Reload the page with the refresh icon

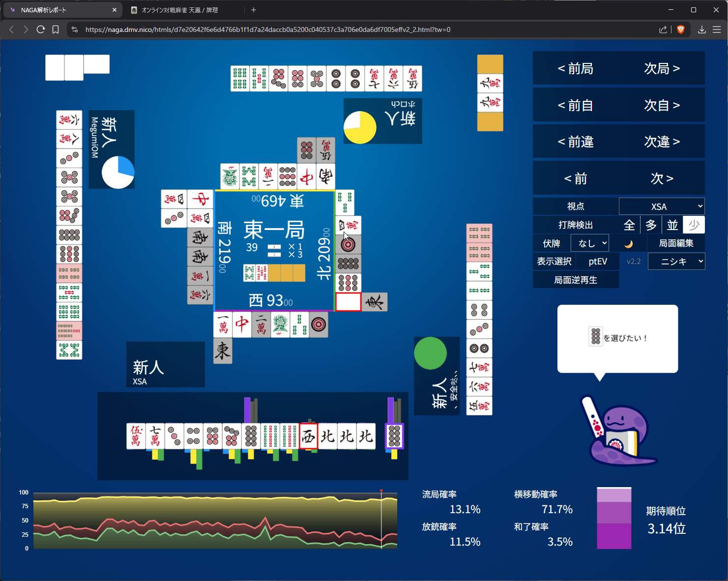point(41,29)
